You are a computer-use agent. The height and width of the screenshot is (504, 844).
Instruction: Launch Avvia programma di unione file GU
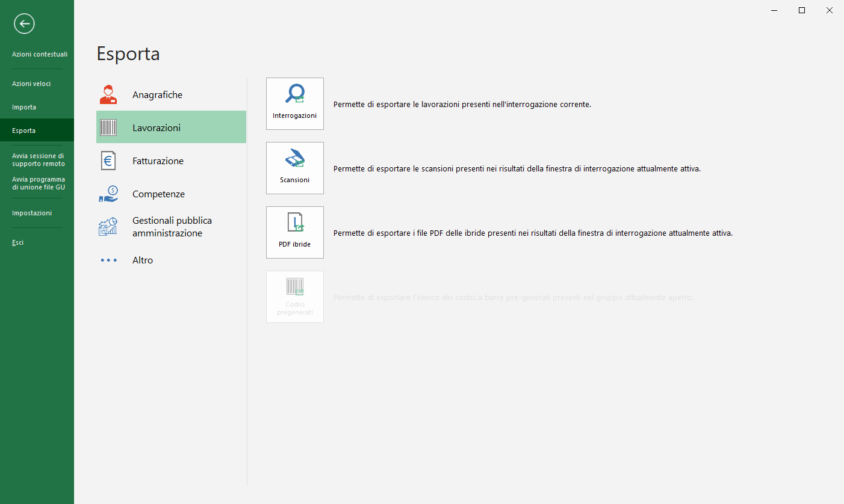39,183
